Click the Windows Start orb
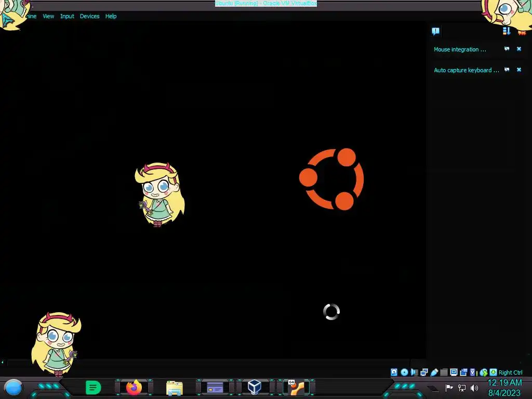The image size is (532, 399). (14, 388)
